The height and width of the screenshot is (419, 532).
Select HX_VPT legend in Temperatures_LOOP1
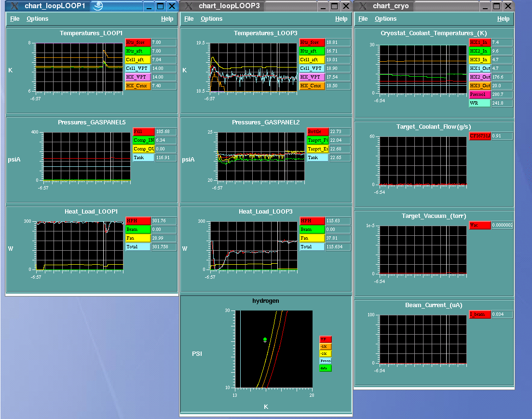[x=138, y=77]
